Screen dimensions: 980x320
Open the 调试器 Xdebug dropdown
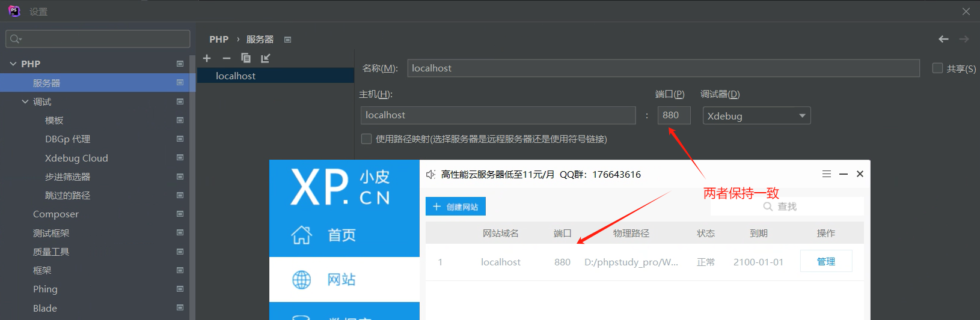pos(756,115)
